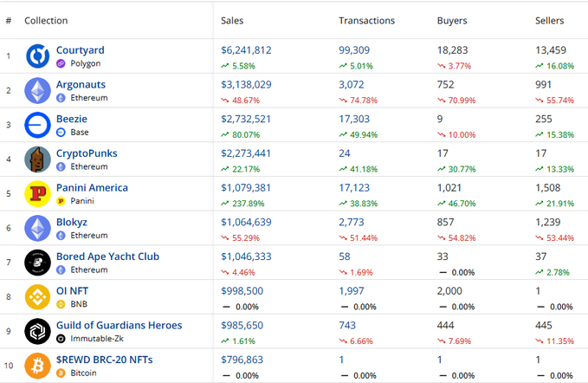
Task: Open the Courtyard collection link
Action: [x=81, y=50]
